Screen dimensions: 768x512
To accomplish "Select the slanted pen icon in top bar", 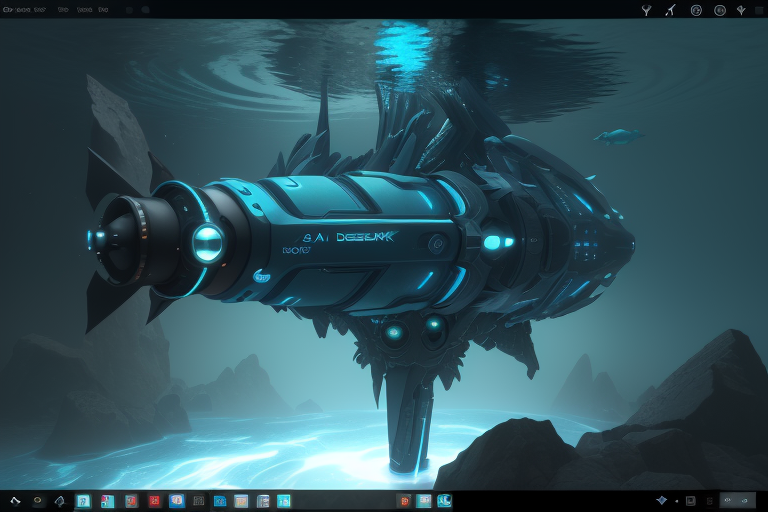I will tap(670, 10).
